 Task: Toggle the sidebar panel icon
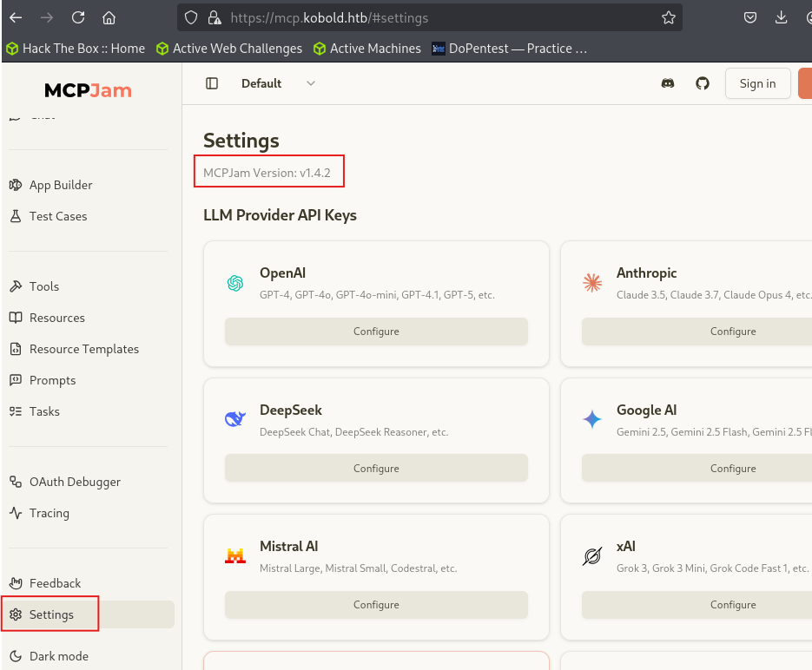point(212,83)
